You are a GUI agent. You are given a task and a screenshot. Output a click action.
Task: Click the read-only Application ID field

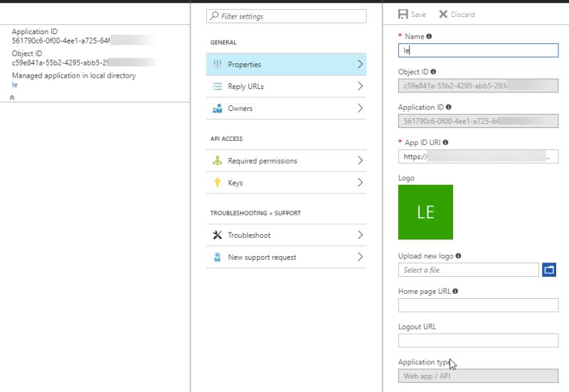point(478,121)
